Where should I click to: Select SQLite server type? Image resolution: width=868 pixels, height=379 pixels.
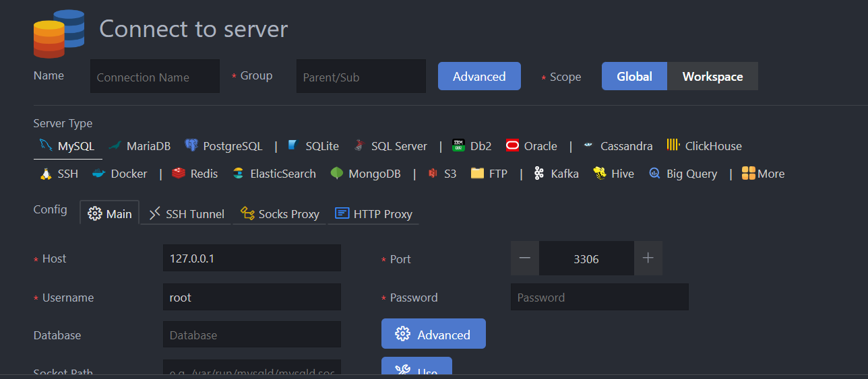313,146
